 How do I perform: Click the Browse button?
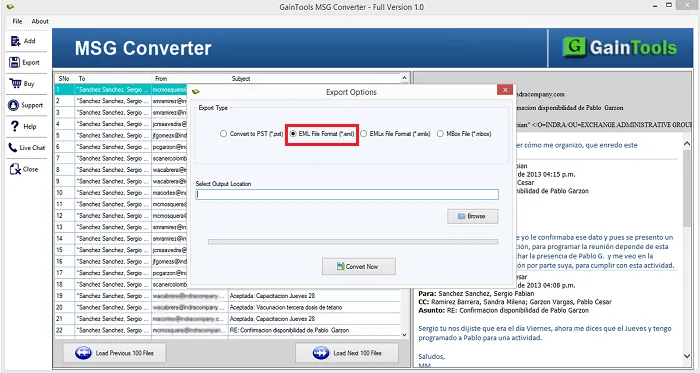pyautogui.click(x=473, y=216)
